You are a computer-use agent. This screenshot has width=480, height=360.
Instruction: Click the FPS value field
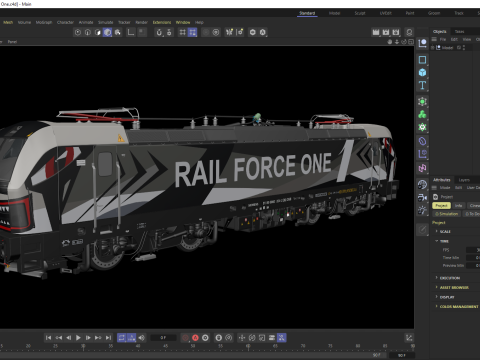[x=473, y=250]
